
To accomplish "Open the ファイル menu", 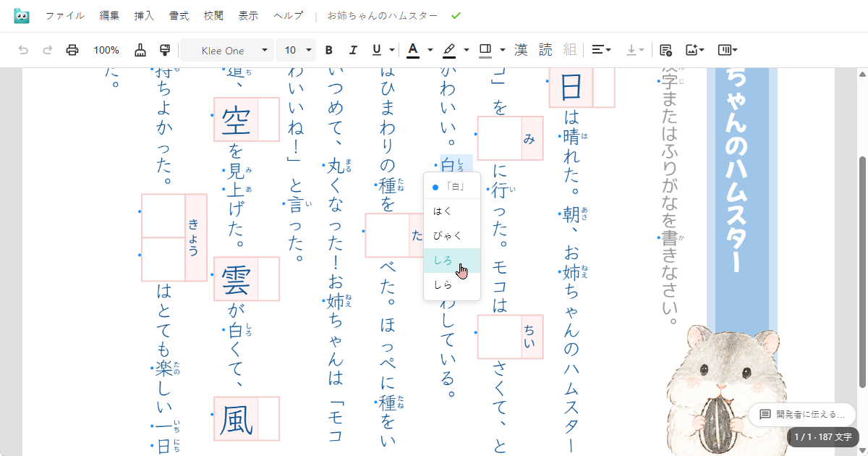I will click(x=65, y=14).
